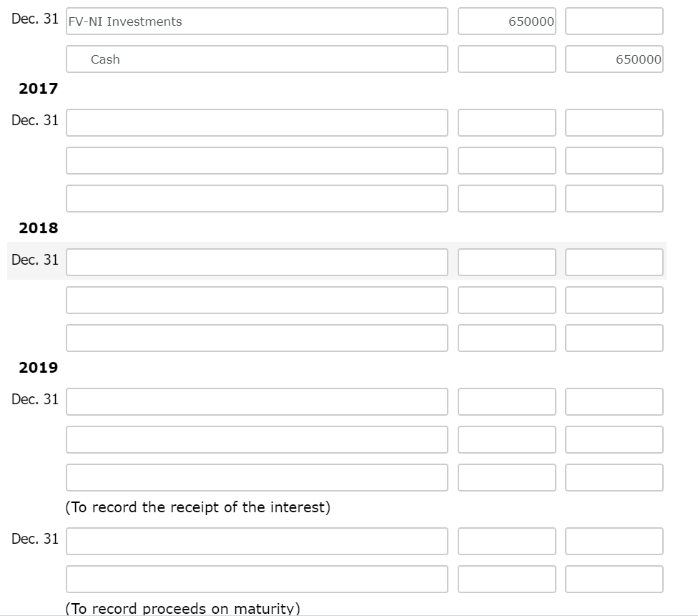
Task: Select the 650000 credit amount beside Cash
Action: (x=614, y=59)
